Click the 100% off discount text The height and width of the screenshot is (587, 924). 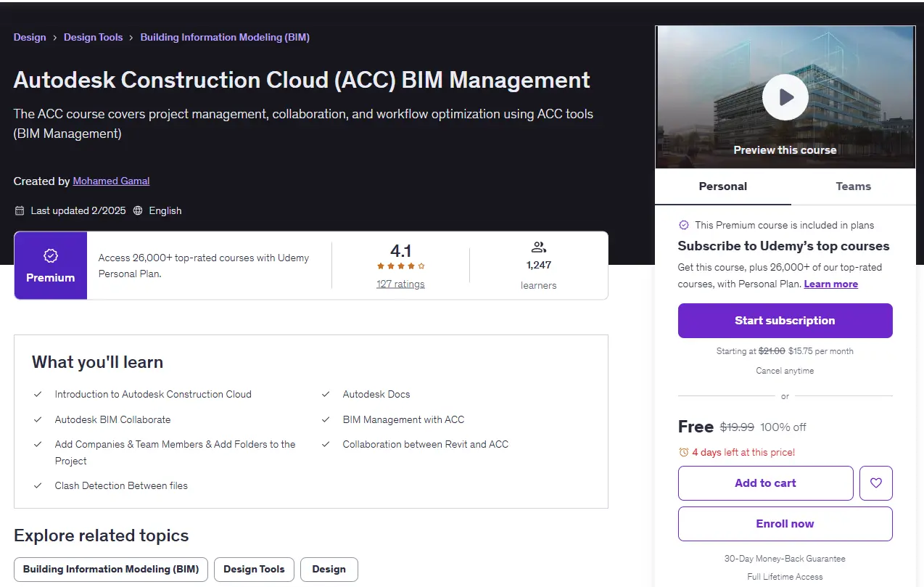[784, 427]
